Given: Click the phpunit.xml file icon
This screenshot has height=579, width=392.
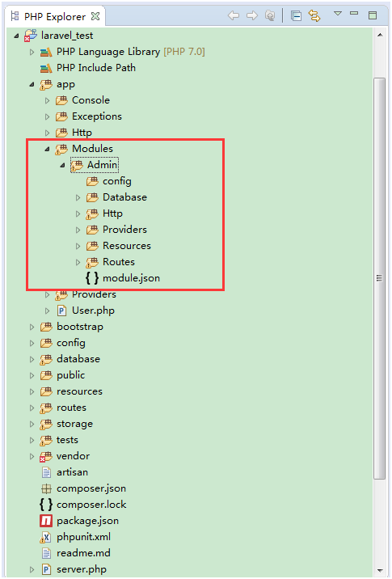Looking at the screenshot, I should pyautogui.click(x=46, y=537).
